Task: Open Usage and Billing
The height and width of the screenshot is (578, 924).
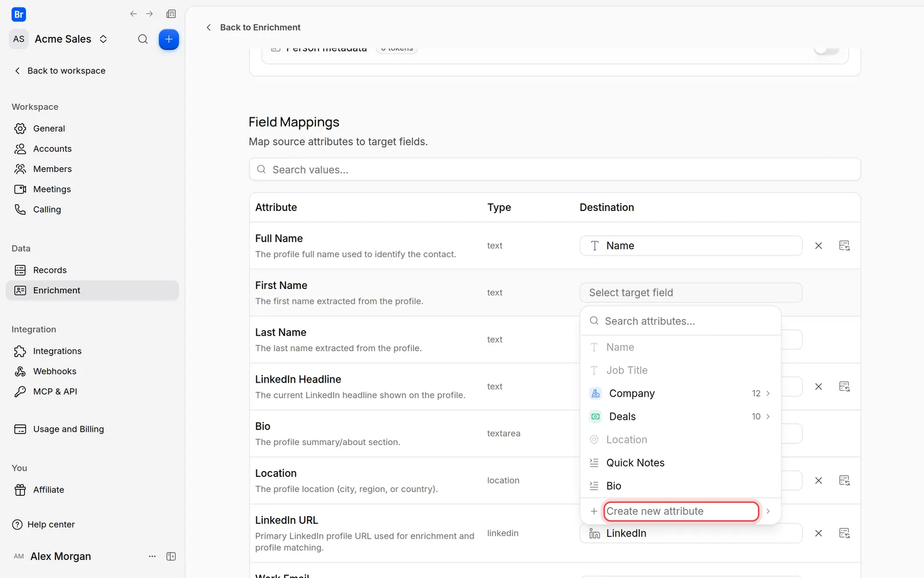Action: click(x=92, y=429)
